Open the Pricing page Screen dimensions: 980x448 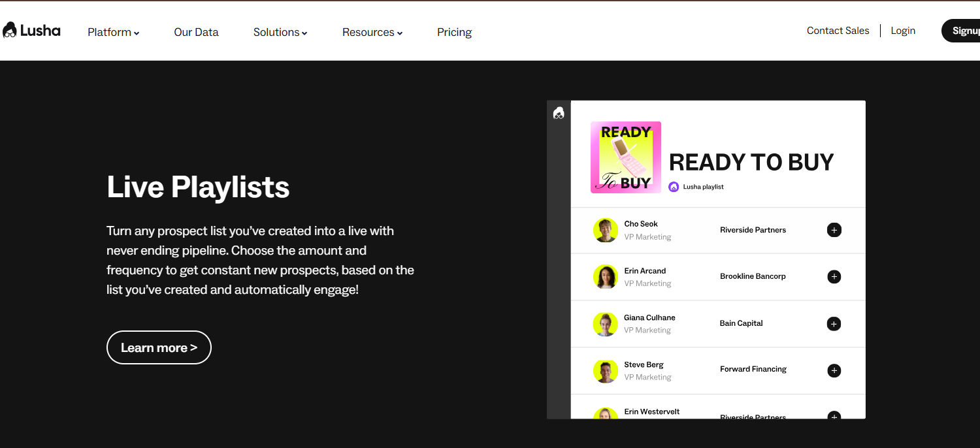pyautogui.click(x=455, y=32)
